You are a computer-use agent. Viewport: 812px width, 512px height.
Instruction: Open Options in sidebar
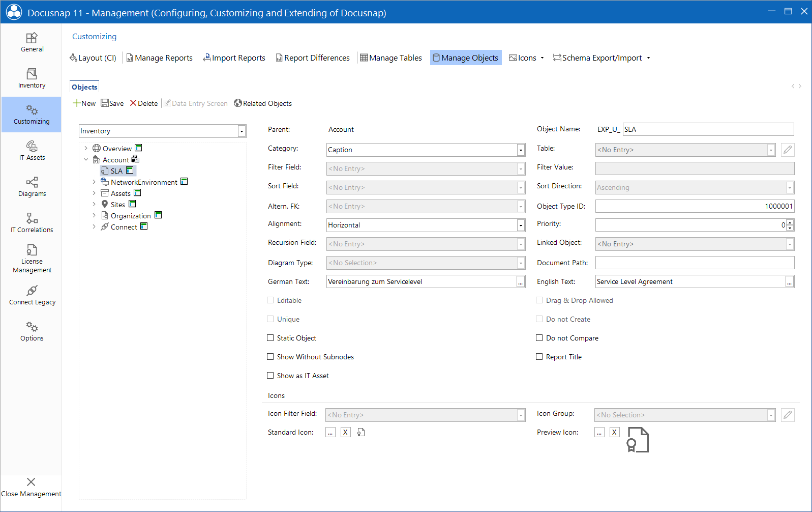click(32, 332)
